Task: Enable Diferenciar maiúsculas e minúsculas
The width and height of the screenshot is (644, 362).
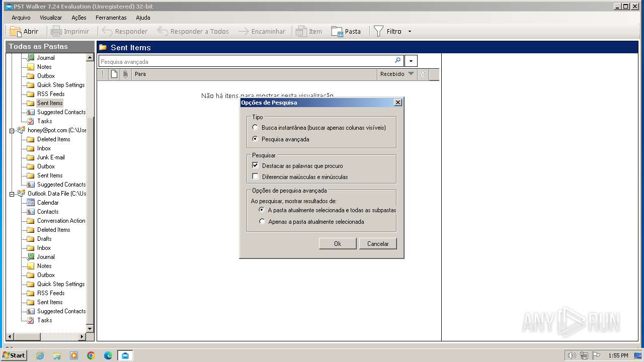Action: tap(255, 176)
